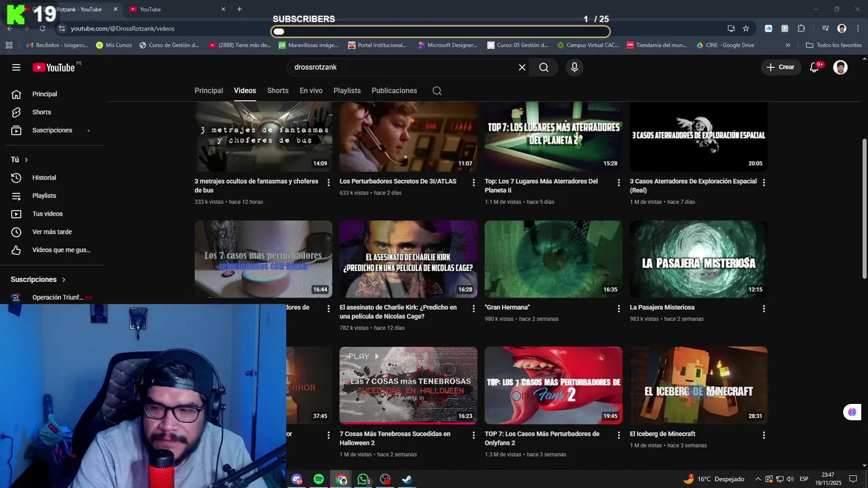
Task: Play the 'El Iceberg de Minecraft' thumbnail
Action: tap(698, 385)
